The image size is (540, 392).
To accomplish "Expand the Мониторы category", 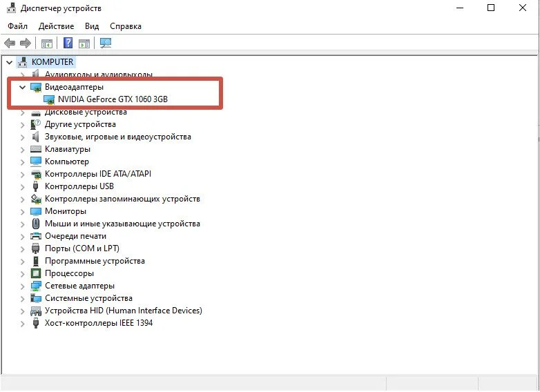I will pos(22,212).
